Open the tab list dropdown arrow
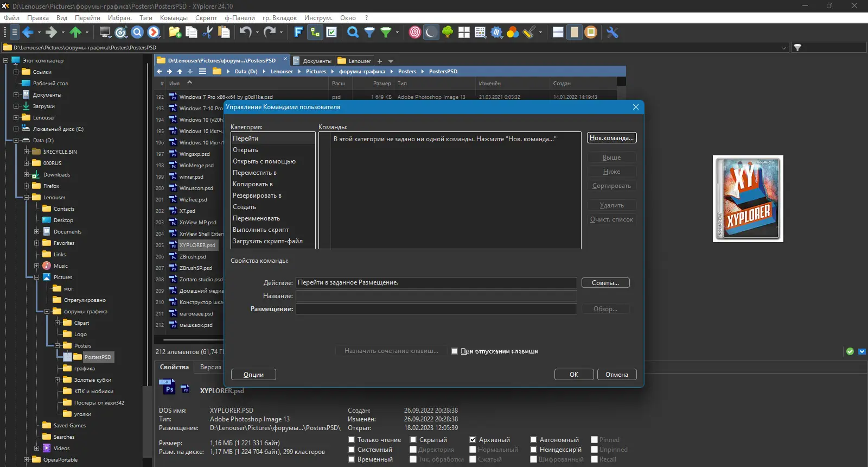The height and width of the screenshot is (467, 868). (x=391, y=61)
